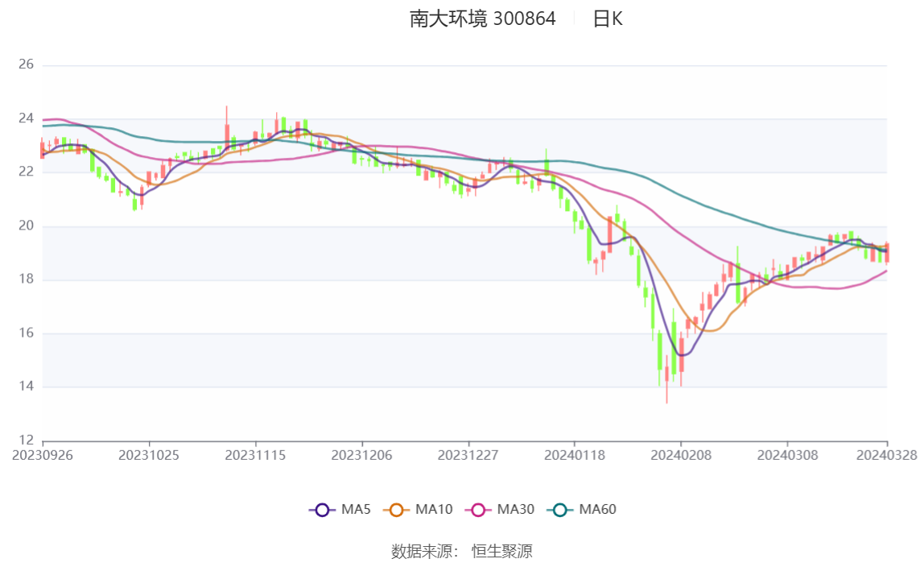924x563 pixels.
Task: Toggle the MA5 legend series
Action: pos(340,509)
